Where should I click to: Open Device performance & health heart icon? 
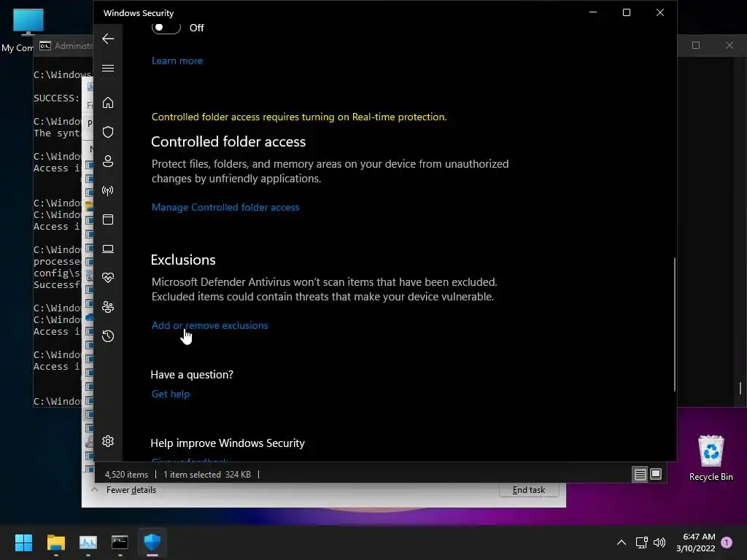(108, 278)
